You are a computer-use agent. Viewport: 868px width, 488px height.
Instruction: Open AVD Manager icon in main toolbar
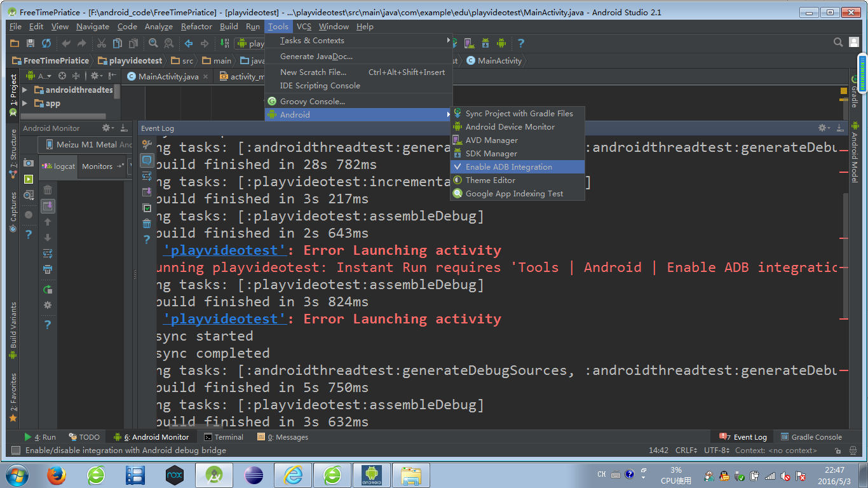click(x=469, y=43)
